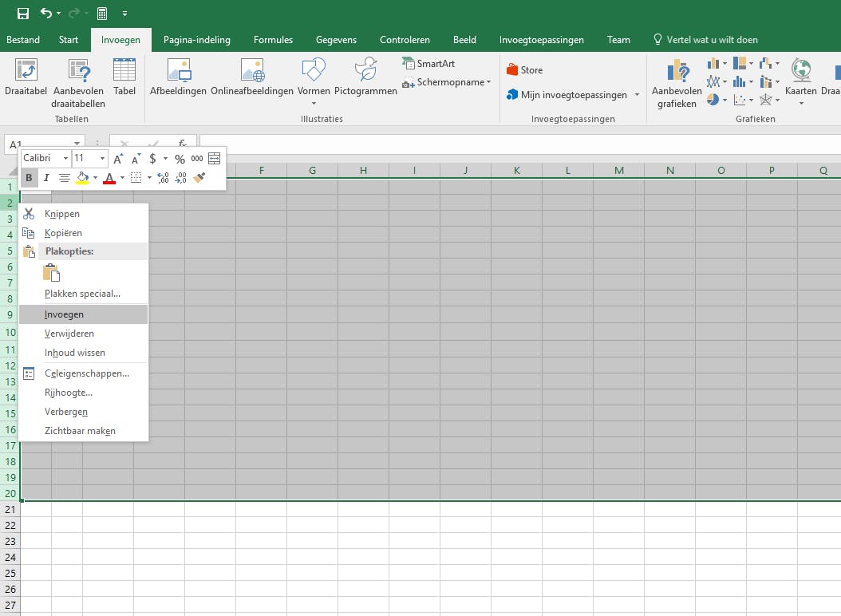Toggle percent style in mini toolbar

click(x=180, y=159)
